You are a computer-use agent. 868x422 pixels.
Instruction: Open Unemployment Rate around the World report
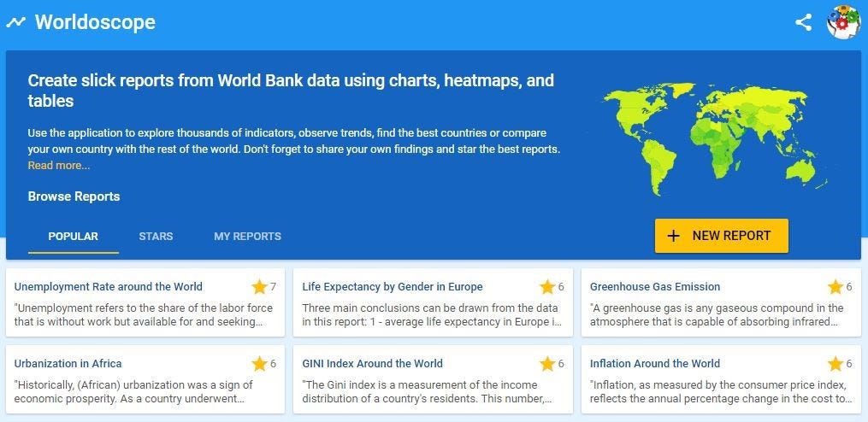tap(109, 286)
